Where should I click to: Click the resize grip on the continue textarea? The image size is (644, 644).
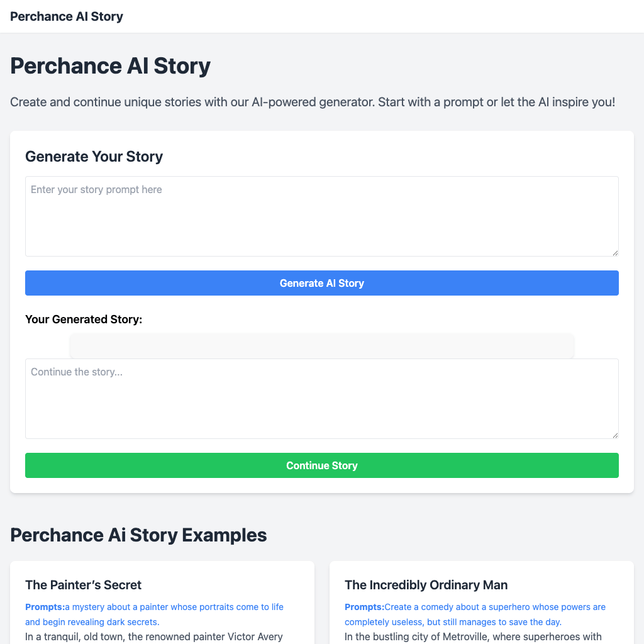(x=615, y=435)
